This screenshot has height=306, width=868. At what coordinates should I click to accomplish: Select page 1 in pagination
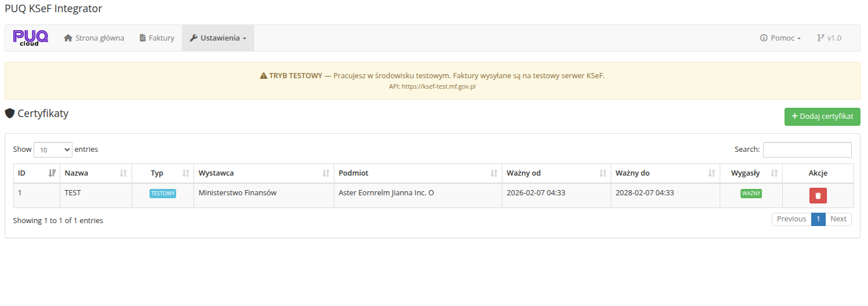click(818, 219)
